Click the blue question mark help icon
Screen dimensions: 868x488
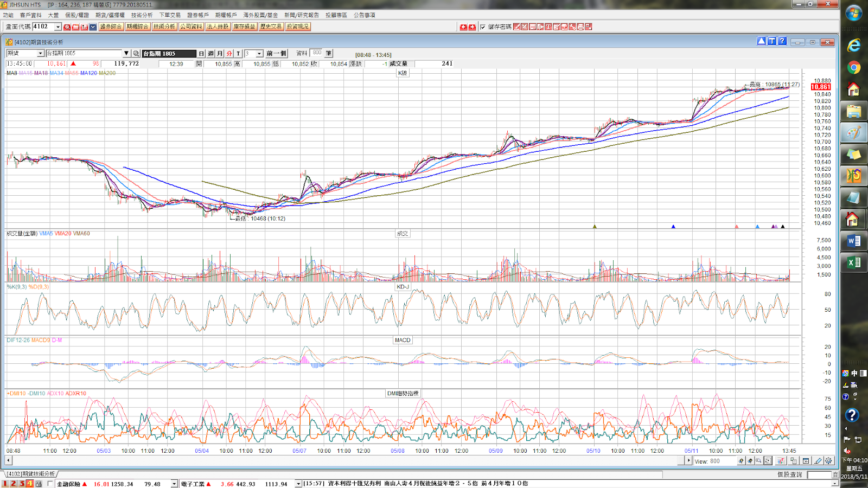(x=782, y=41)
